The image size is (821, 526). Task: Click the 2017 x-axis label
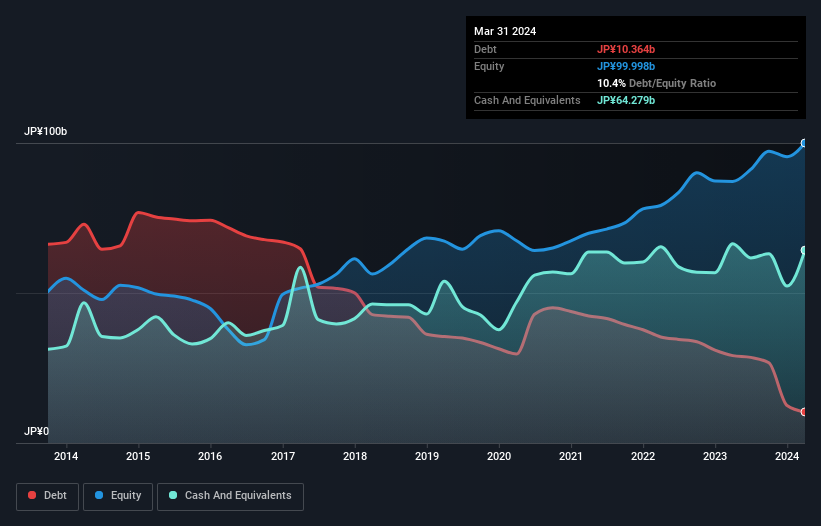point(283,456)
